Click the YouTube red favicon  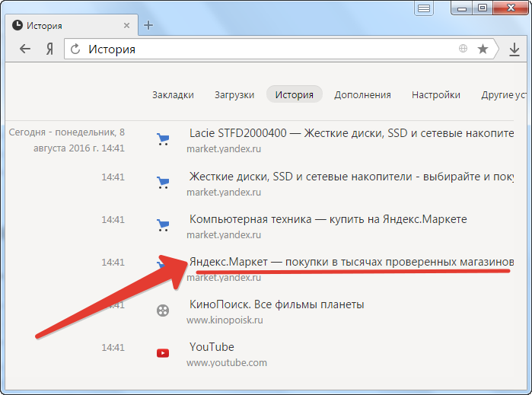pos(162,352)
